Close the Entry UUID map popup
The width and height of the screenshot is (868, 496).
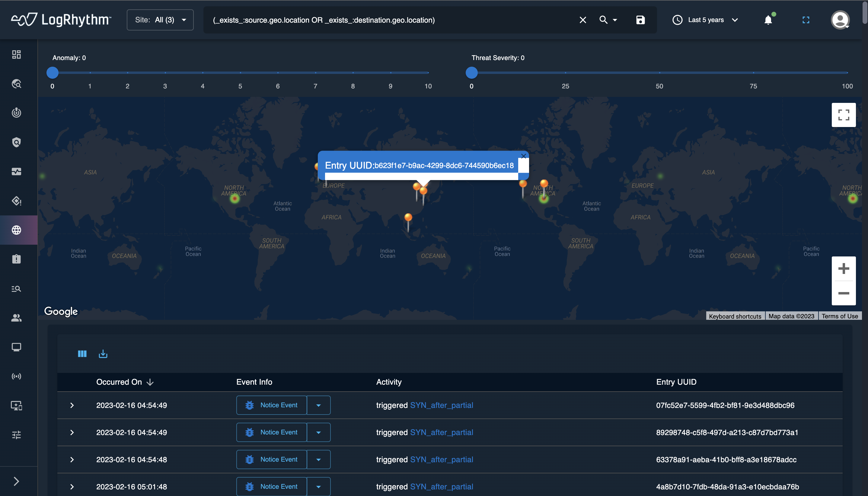pyautogui.click(x=523, y=156)
